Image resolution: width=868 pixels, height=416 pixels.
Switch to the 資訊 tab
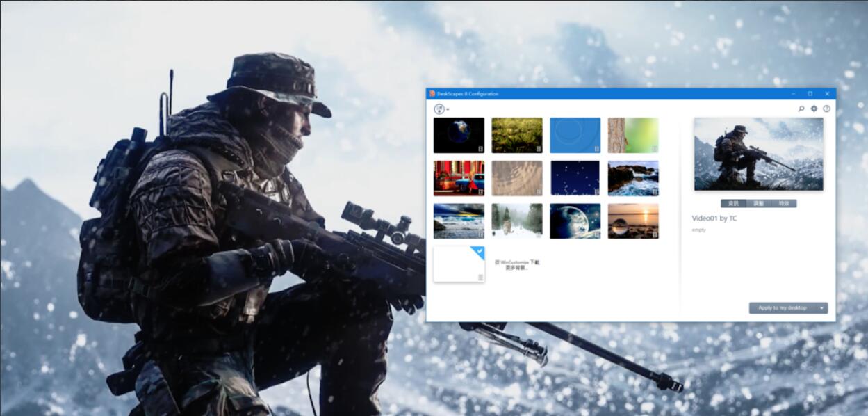coord(733,204)
